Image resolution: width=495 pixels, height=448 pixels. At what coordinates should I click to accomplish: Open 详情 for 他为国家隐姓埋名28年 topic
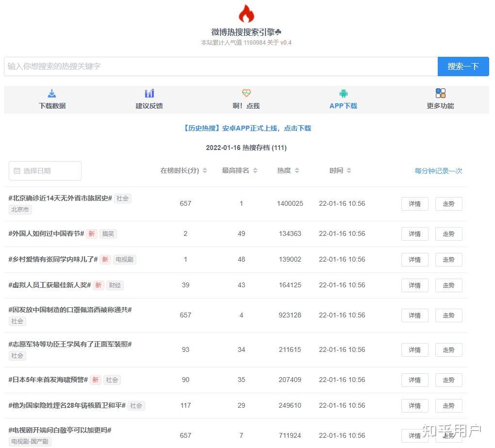(x=415, y=406)
